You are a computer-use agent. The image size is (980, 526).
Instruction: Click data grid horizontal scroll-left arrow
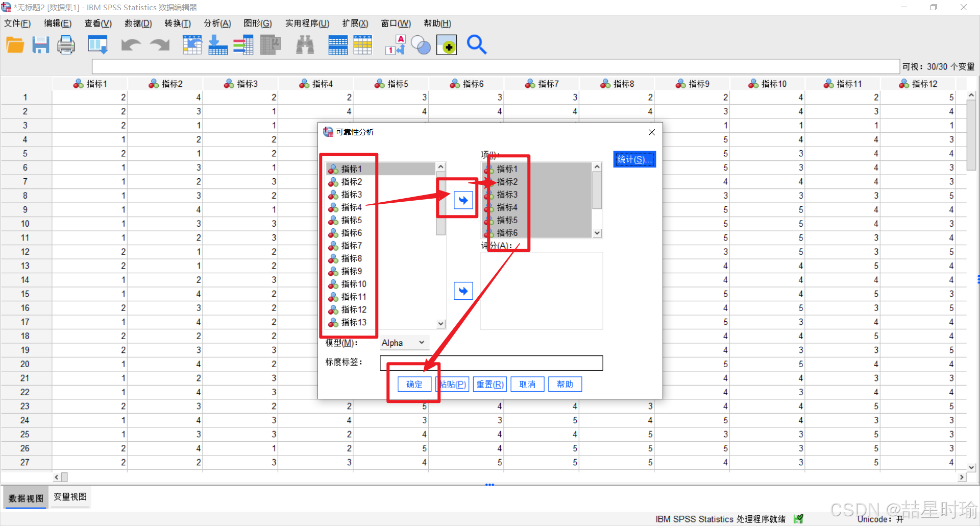coord(57,477)
